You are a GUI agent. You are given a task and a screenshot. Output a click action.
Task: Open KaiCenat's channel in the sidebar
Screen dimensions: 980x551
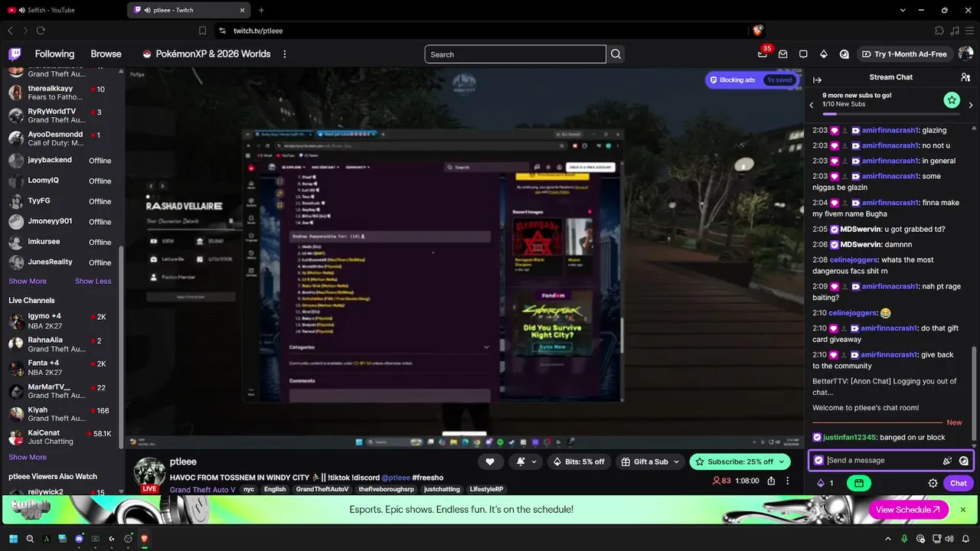[60, 436]
